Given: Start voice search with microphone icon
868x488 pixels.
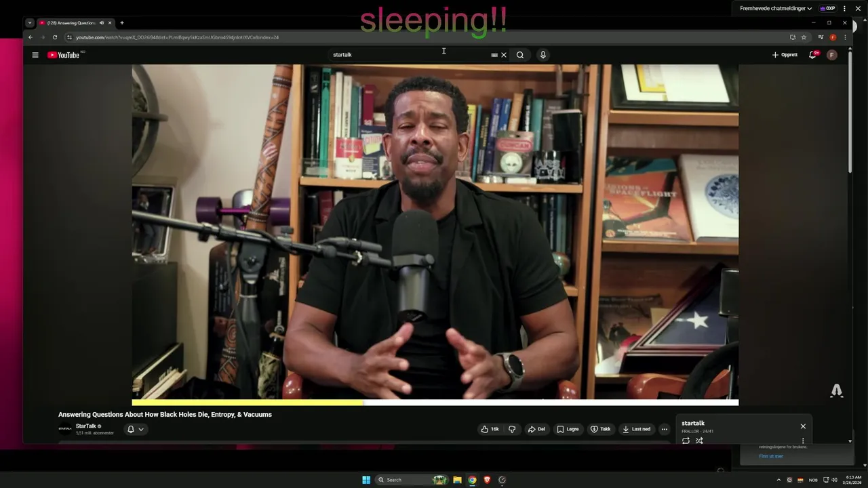Looking at the screenshot, I should click(x=543, y=55).
